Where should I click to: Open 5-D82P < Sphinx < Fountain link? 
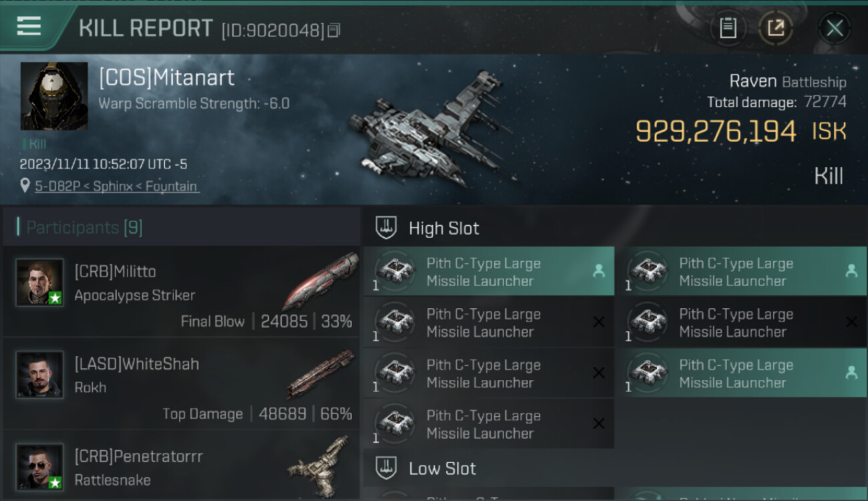coord(117,186)
